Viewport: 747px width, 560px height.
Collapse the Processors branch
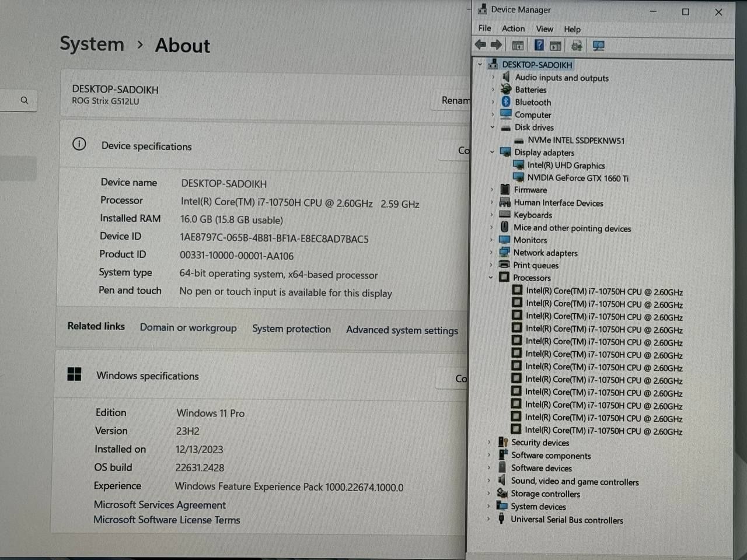click(491, 277)
